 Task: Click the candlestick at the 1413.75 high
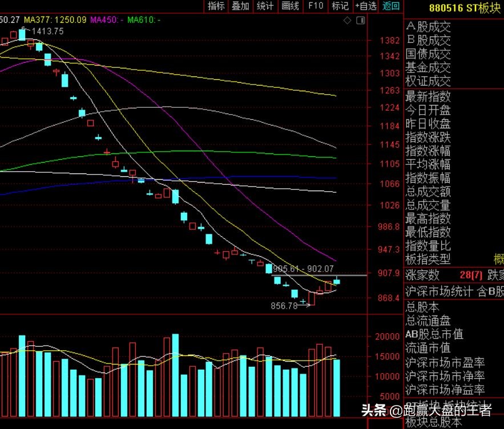tap(22, 34)
